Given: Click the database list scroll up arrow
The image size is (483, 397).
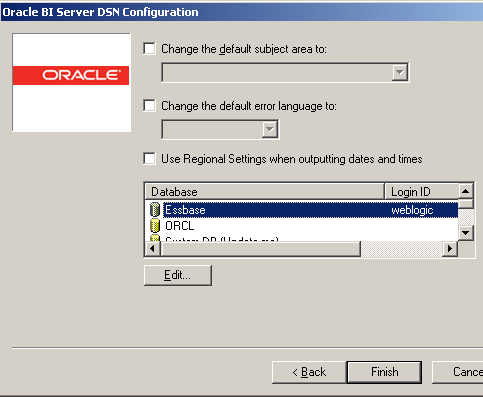Looking at the screenshot, I should coord(466,191).
